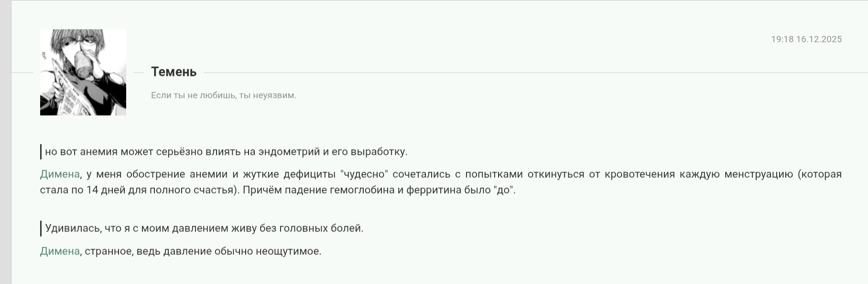Click the quote about анемия and эндометрий
The image size is (868, 284).
(226, 152)
